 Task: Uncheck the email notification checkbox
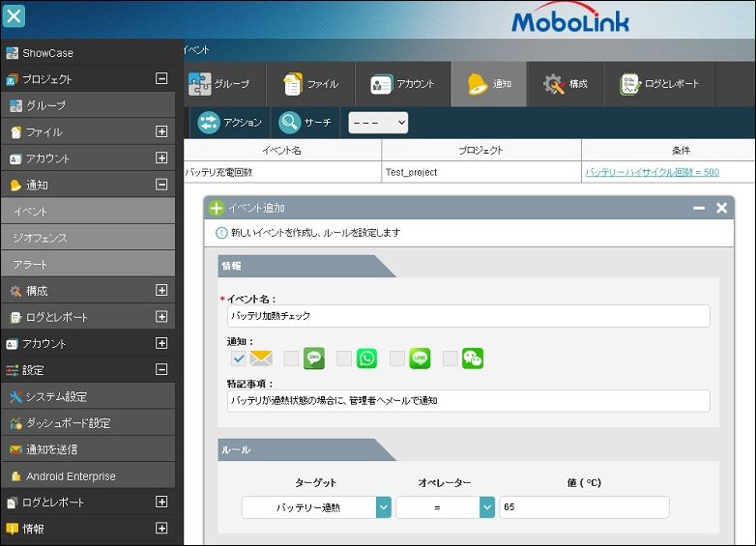239,359
